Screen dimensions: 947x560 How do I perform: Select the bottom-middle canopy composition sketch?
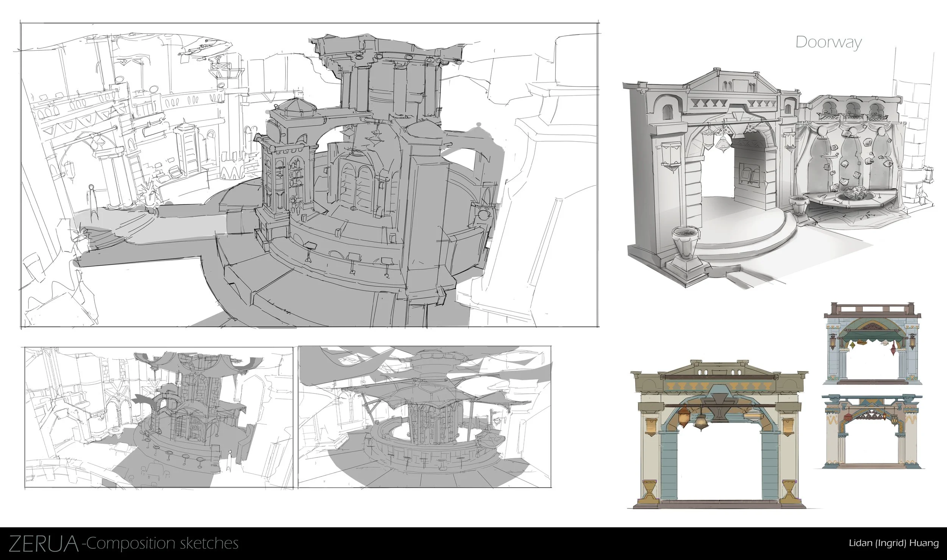[424, 416]
